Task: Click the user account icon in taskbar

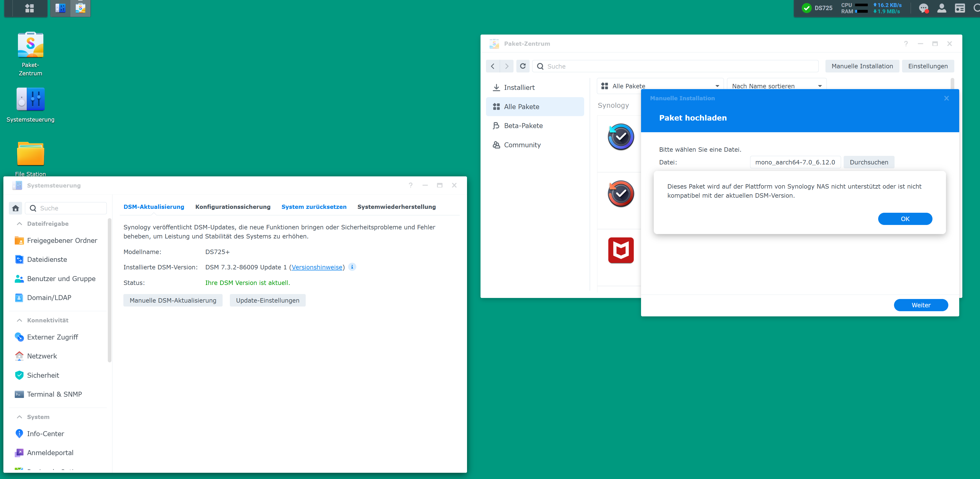Action: click(942, 8)
